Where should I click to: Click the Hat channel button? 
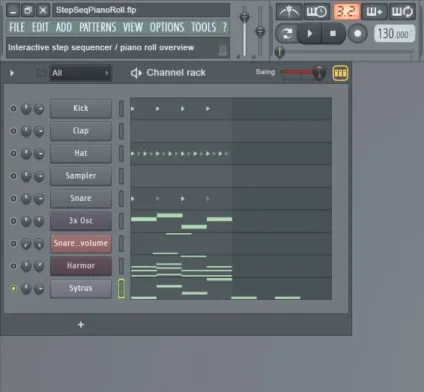81,153
